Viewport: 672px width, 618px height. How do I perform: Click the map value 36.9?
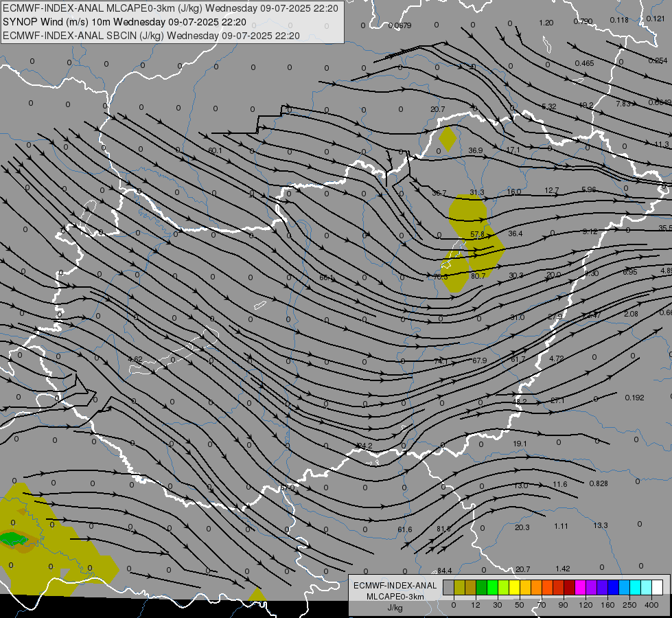coord(476,150)
